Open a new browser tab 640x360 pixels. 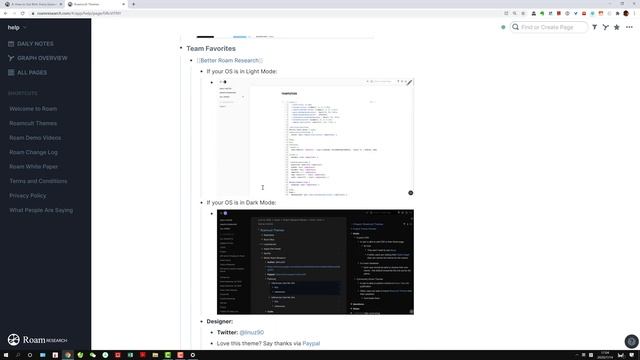[x=133, y=4]
